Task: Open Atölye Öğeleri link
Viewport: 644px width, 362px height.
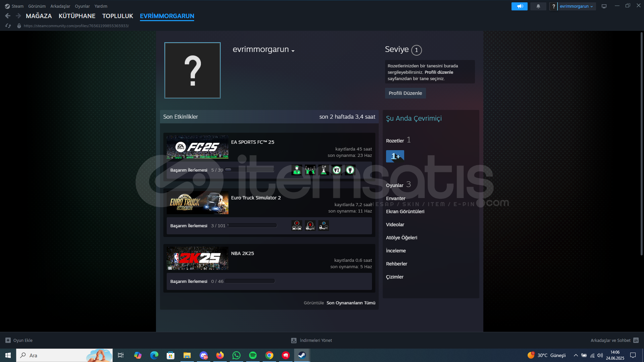Action: [401, 238]
